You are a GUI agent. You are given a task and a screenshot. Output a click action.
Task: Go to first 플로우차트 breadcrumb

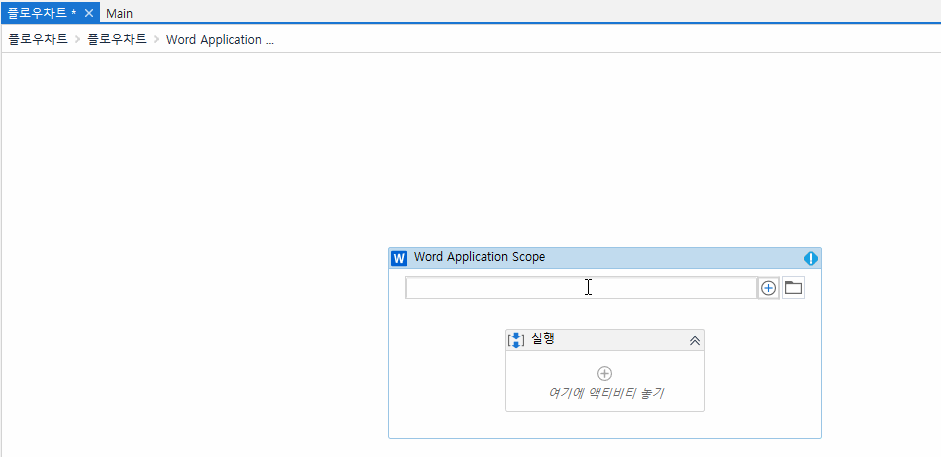[x=38, y=40]
